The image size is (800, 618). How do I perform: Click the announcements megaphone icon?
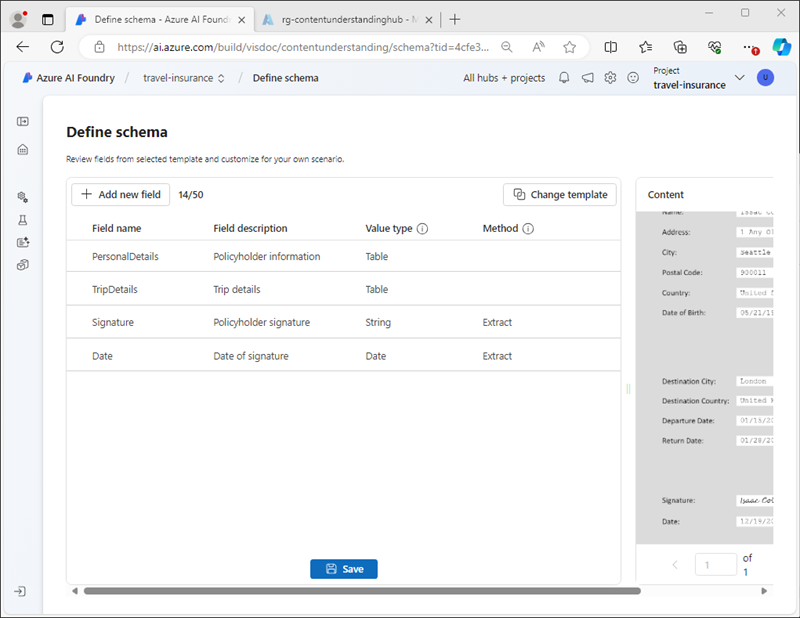pyautogui.click(x=587, y=78)
